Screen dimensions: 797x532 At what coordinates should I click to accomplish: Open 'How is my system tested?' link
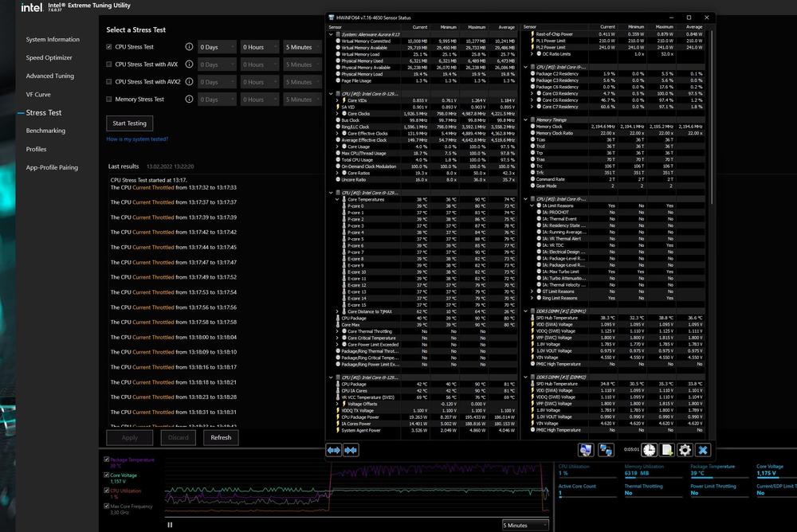click(137, 139)
